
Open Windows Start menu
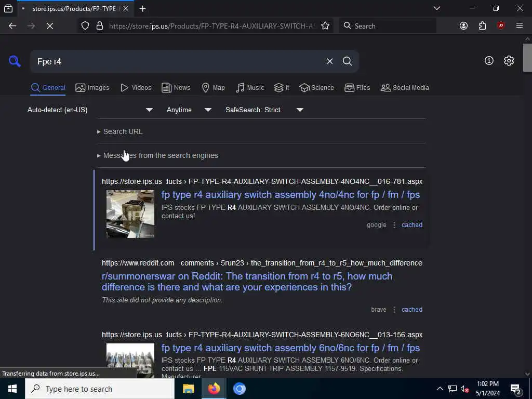pyautogui.click(x=12, y=389)
